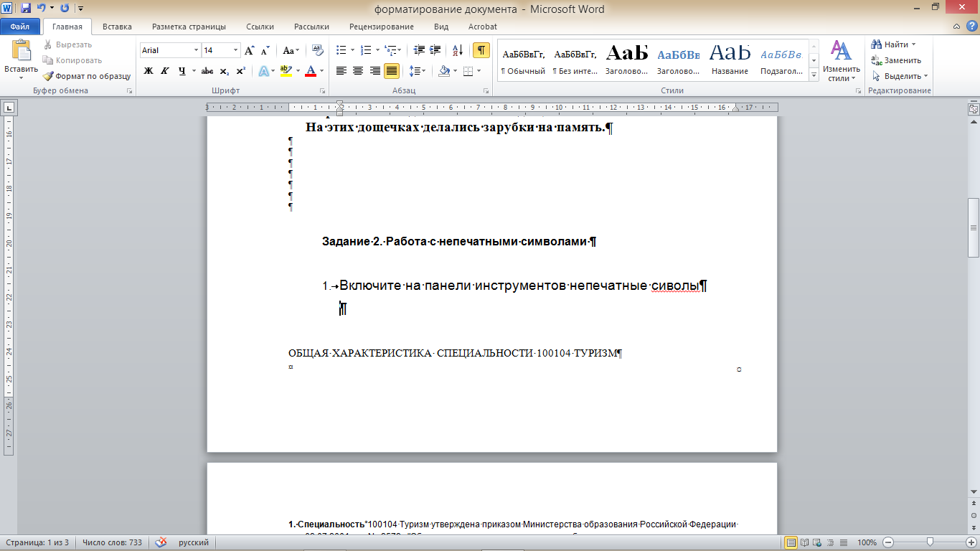Select Обычный style
Viewport: 980px width, 551px height.
click(x=523, y=60)
